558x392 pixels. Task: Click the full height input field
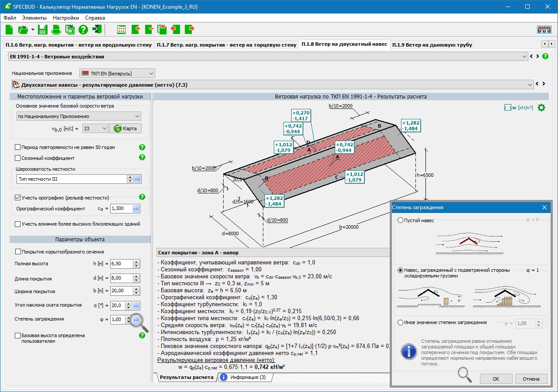(121, 264)
